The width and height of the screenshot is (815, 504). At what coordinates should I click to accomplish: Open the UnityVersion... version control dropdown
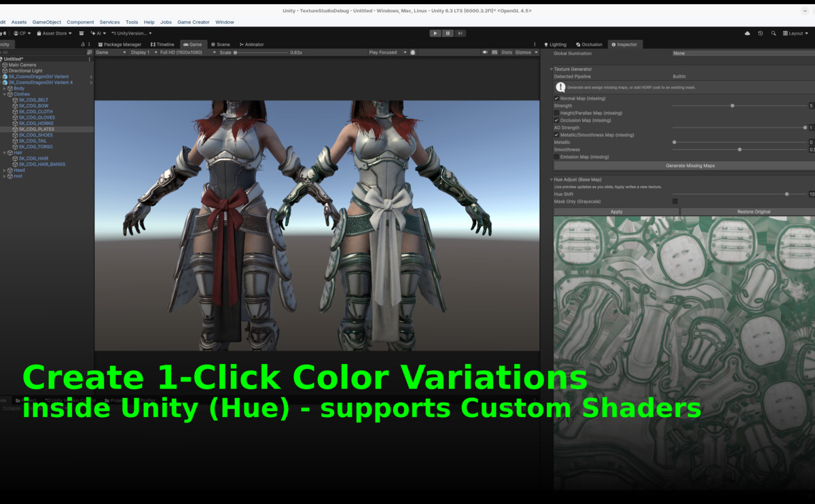pyautogui.click(x=132, y=33)
